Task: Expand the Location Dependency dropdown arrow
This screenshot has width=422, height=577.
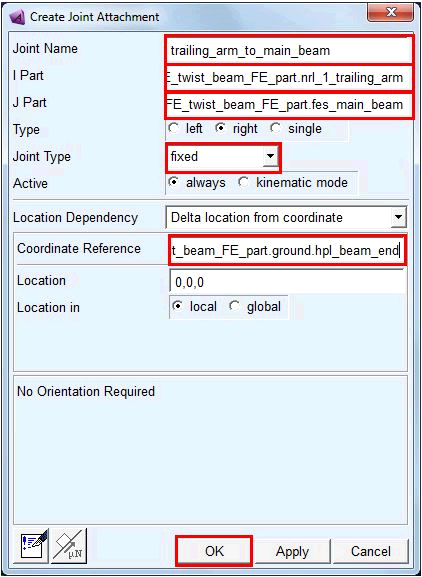Action: tap(398, 217)
